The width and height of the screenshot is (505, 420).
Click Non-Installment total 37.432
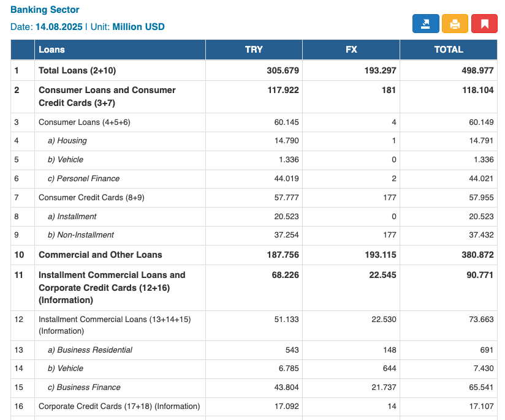click(x=481, y=235)
